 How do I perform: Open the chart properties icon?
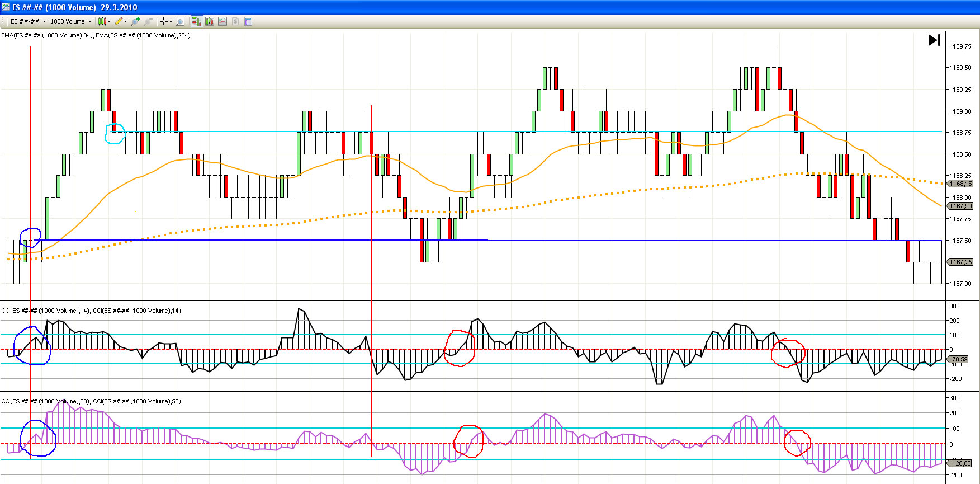(248, 21)
